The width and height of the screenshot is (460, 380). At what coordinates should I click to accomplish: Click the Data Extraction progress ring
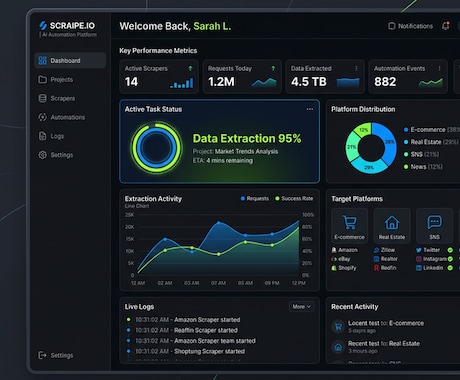(x=156, y=148)
